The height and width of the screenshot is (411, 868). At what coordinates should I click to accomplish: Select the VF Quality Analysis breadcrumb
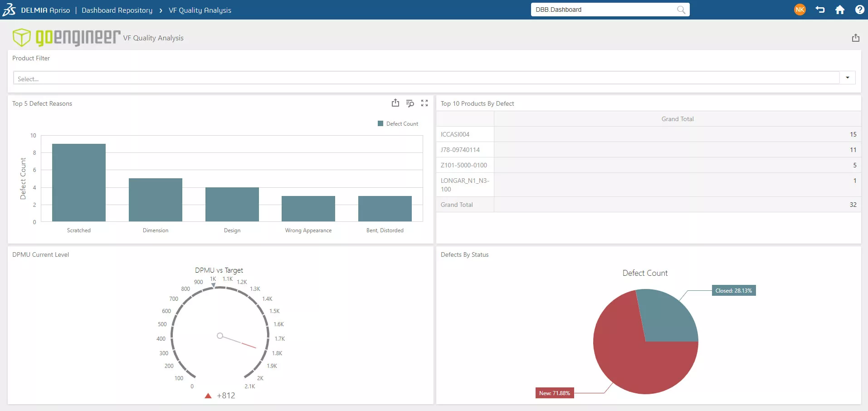(x=200, y=10)
